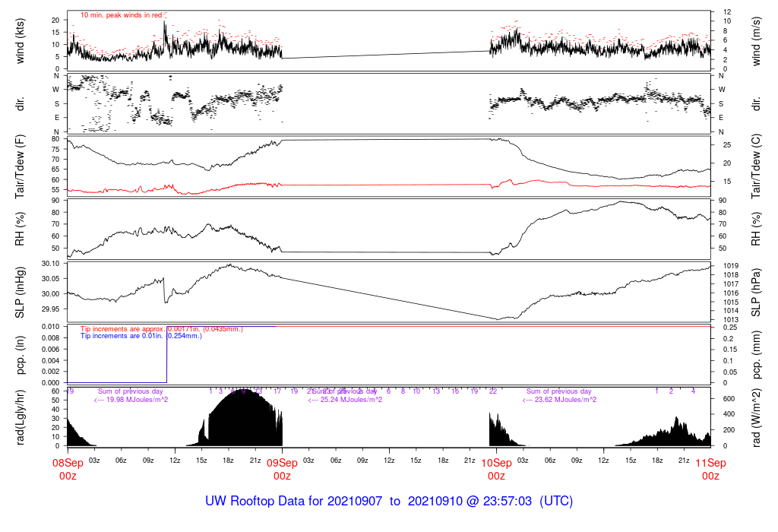This screenshot has height=532, width=778.
Task: Select the 'rad (W/m^2)' axis label
Action: point(756,418)
